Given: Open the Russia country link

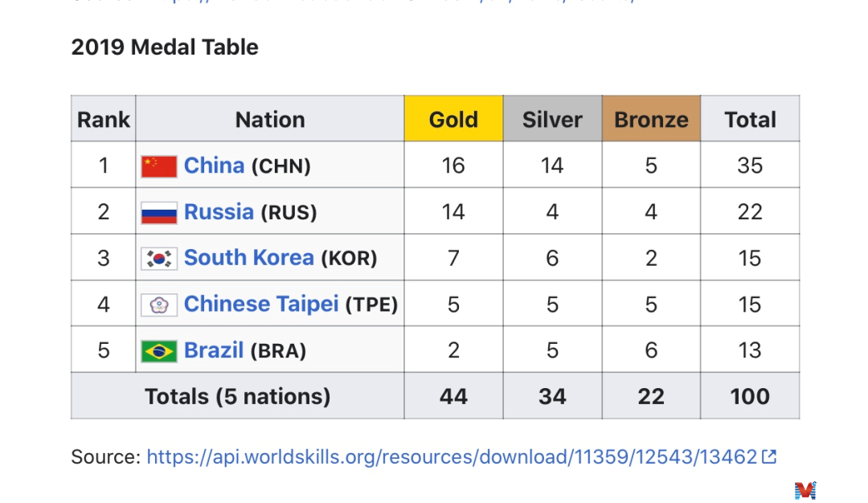Looking at the screenshot, I should (219, 212).
